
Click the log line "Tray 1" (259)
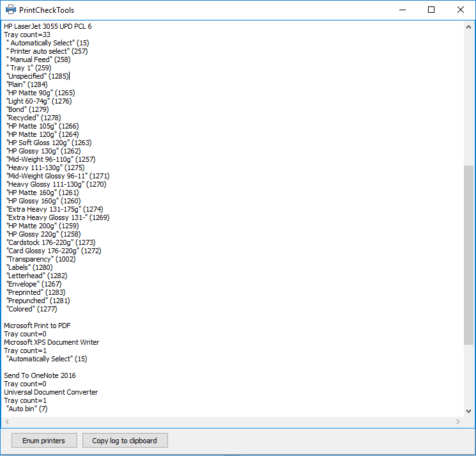[x=29, y=68]
